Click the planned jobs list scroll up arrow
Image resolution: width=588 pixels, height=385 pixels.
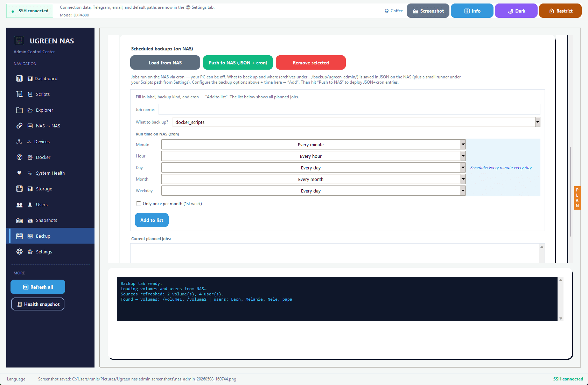[542, 247]
